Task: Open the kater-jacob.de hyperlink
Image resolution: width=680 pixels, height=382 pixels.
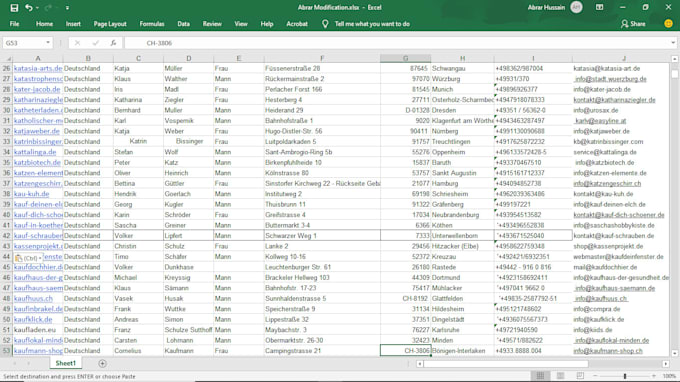Action: 37,89
